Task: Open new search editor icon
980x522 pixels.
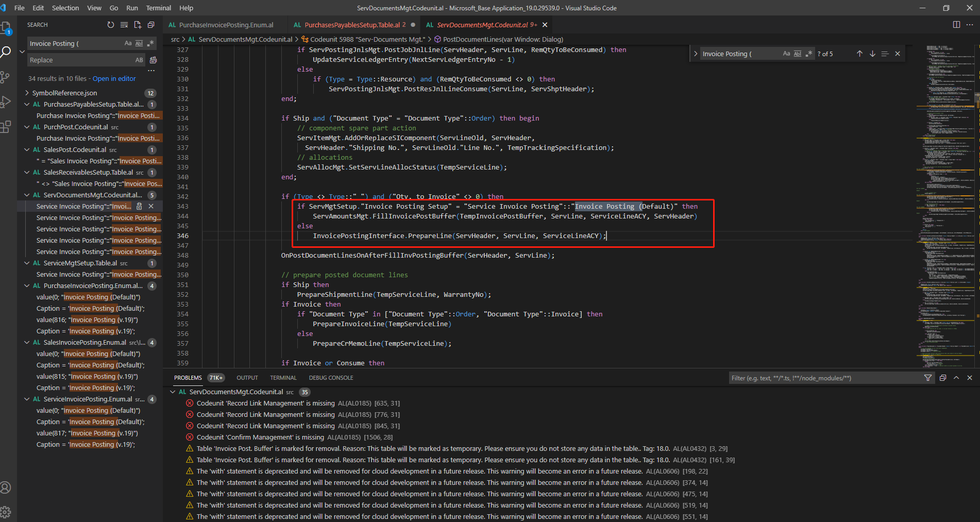Action: pyautogui.click(x=138, y=25)
